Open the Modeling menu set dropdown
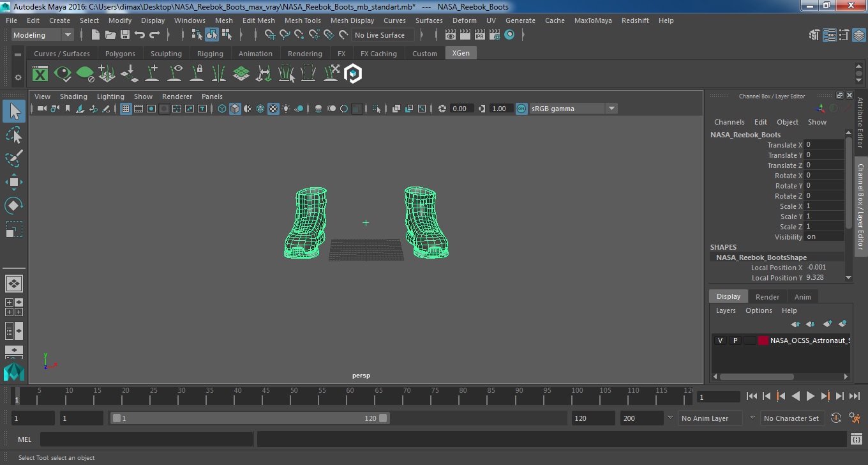The image size is (868, 465). pyautogui.click(x=42, y=35)
